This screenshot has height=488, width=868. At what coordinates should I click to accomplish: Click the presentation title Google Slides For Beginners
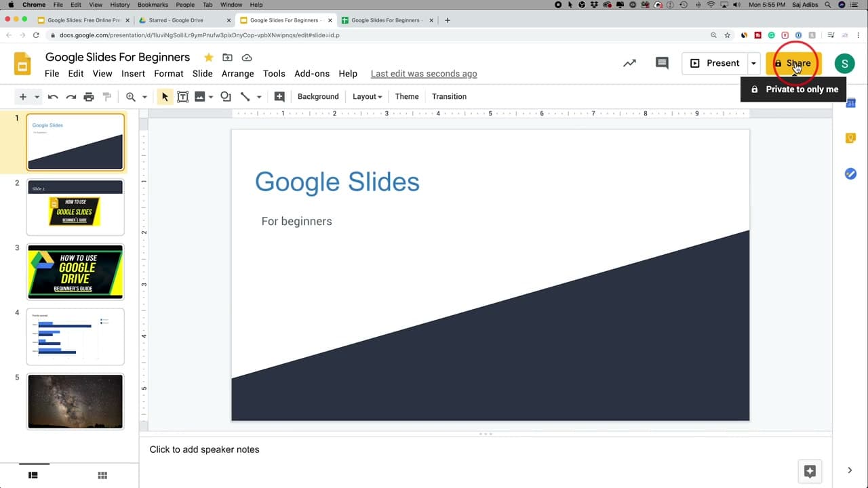(117, 57)
